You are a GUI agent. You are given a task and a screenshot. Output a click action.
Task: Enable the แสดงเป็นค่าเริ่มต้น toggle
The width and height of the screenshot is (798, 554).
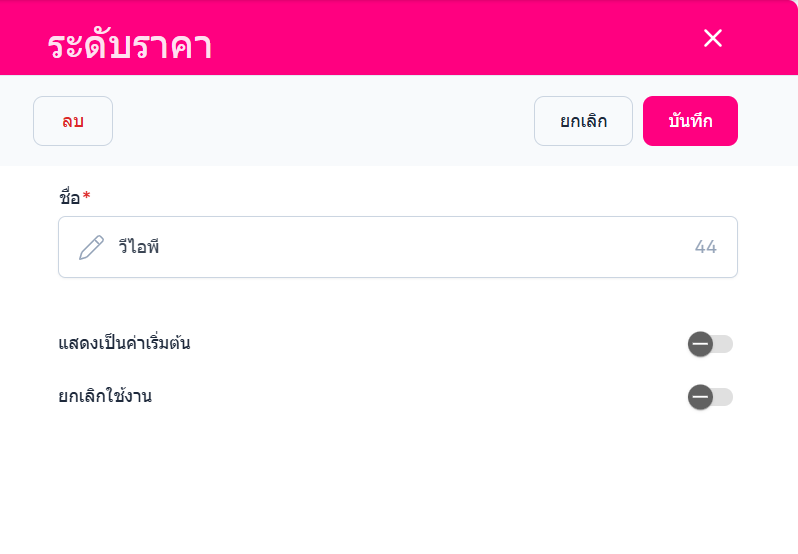coord(710,344)
